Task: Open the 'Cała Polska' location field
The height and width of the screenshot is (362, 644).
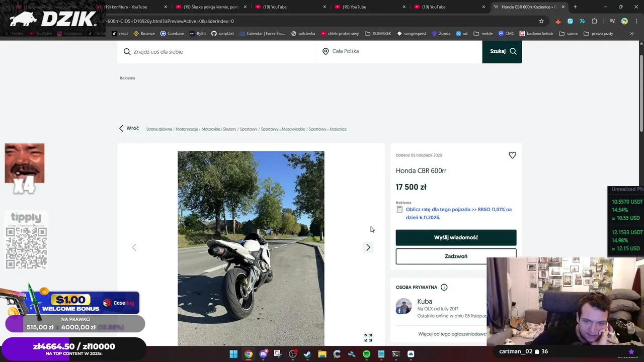Action: click(x=399, y=51)
